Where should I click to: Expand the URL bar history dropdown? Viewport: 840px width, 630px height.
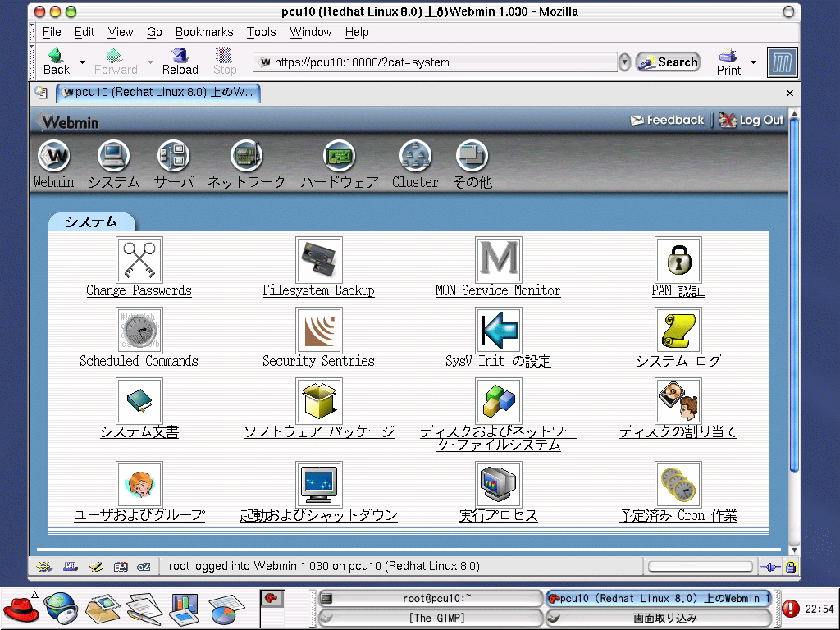click(x=624, y=62)
